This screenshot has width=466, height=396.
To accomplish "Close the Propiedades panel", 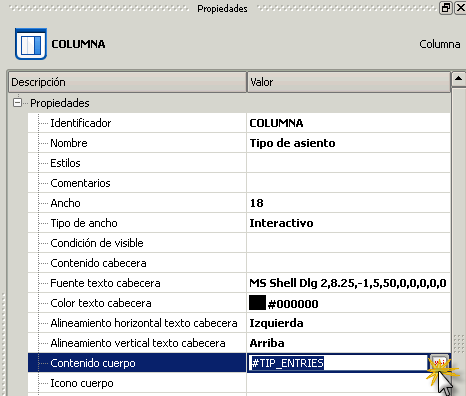I will [x=460, y=7].
